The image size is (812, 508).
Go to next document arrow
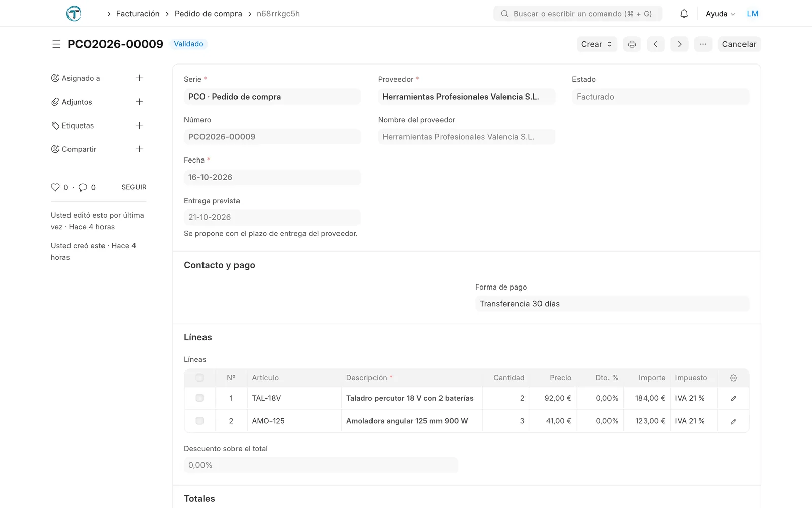(x=680, y=44)
